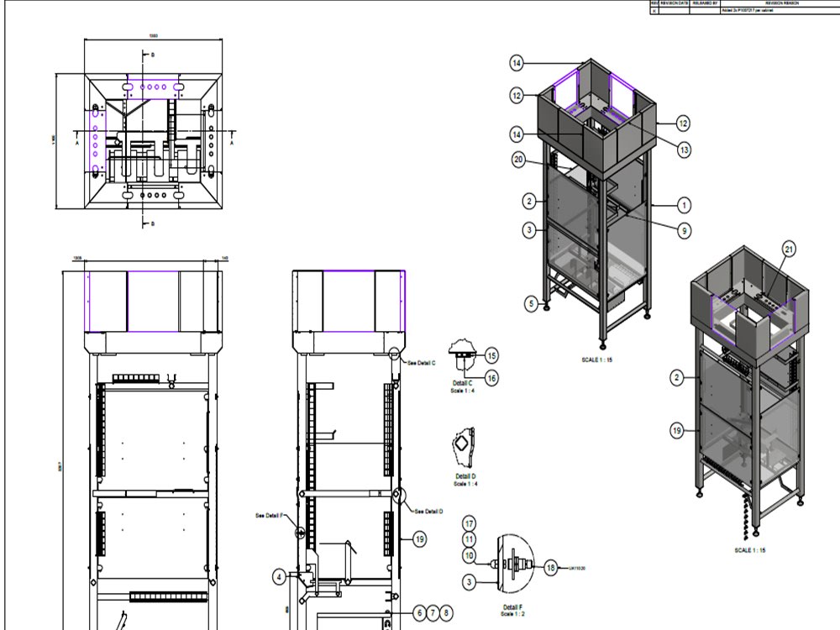Click "Scale 1 : 4" label under Detail C
The image size is (840, 630).
[462, 391]
